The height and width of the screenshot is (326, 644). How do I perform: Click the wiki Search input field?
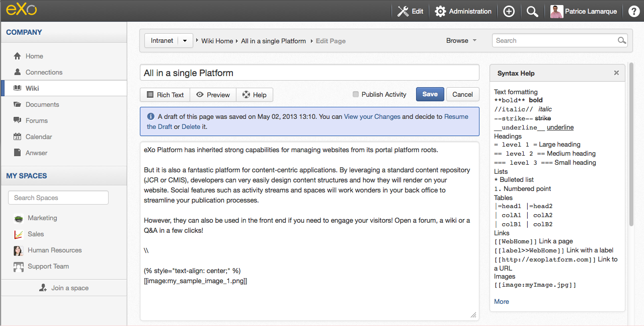coord(560,41)
